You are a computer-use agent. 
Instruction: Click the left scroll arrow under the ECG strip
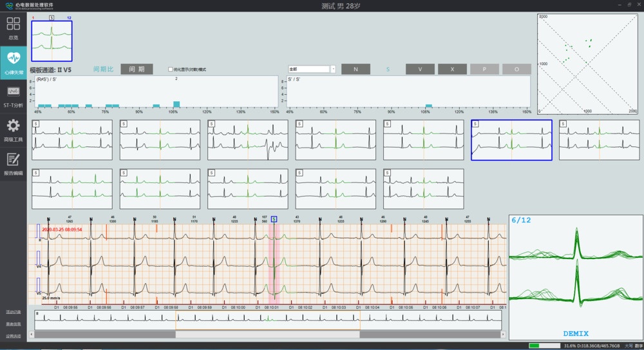[x=32, y=335]
